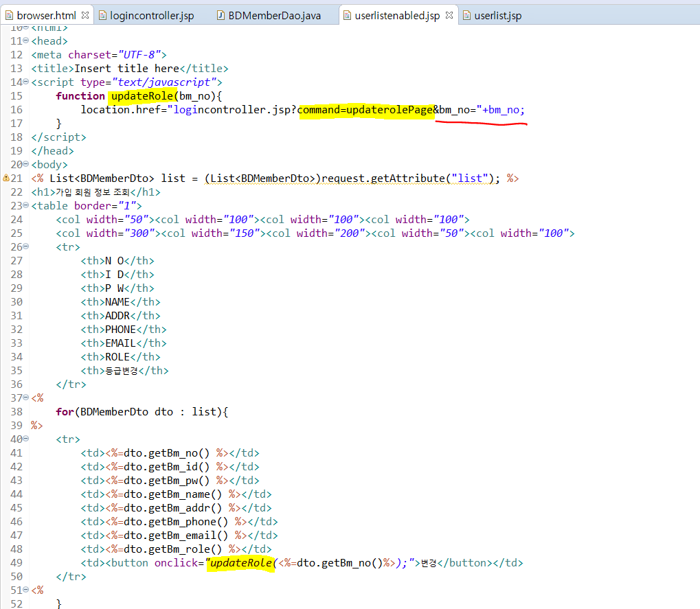Collapse the head fold on line 11

pos(26,41)
